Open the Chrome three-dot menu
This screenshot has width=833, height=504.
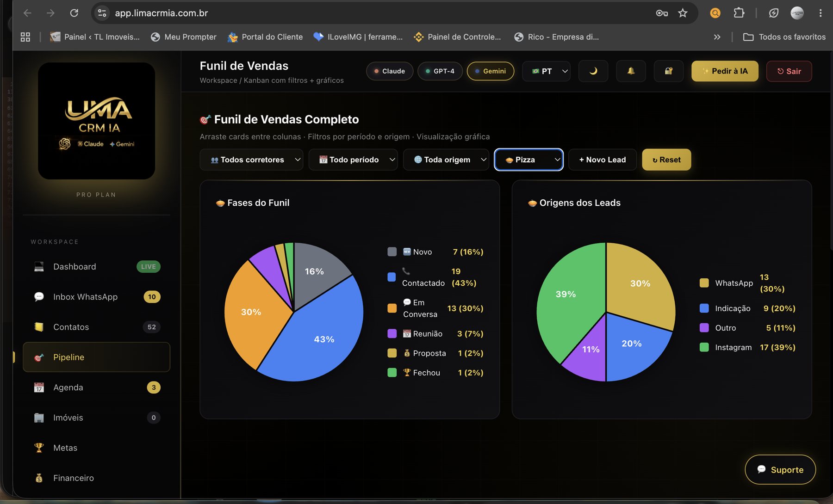(821, 13)
